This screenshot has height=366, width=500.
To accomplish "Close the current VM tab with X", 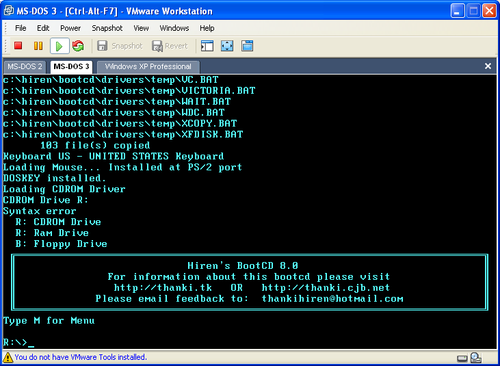I will click(x=488, y=66).
